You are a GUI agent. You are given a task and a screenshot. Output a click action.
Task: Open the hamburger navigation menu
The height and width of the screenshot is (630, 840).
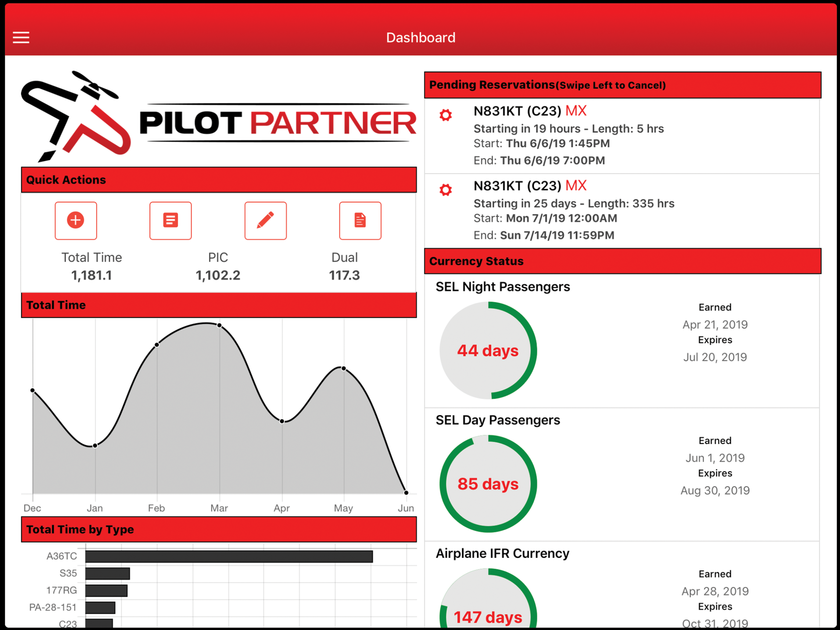(21, 38)
